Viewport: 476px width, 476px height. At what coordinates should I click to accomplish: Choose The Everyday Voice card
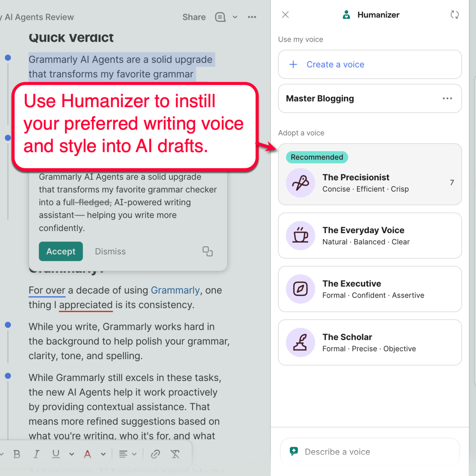(x=370, y=236)
